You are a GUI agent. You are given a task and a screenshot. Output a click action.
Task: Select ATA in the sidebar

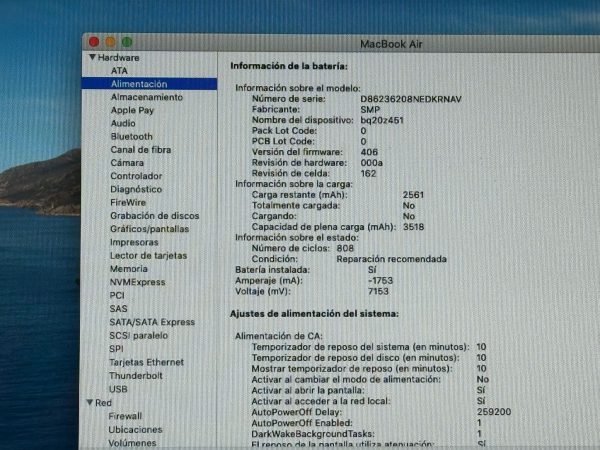click(x=119, y=71)
